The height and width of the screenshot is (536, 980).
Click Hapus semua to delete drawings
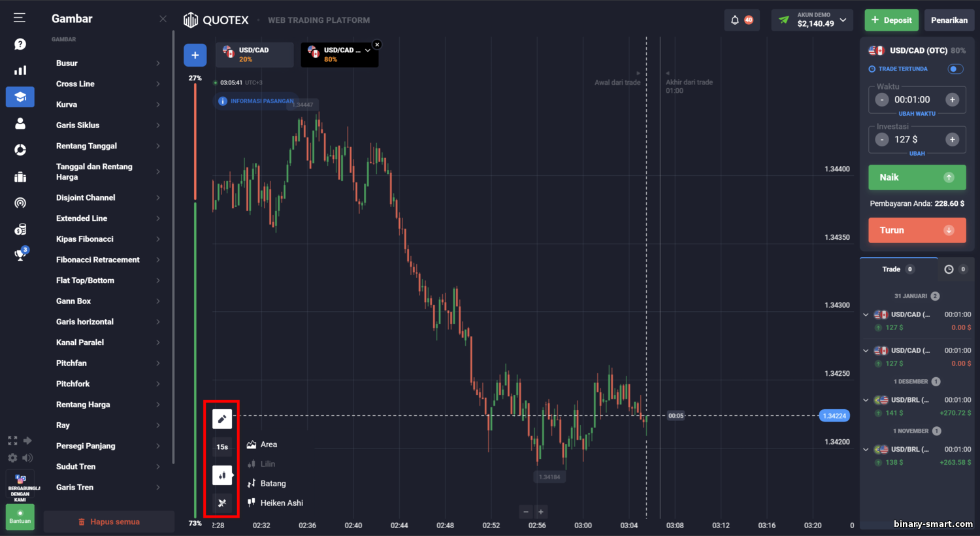click(x=109, y=522)
